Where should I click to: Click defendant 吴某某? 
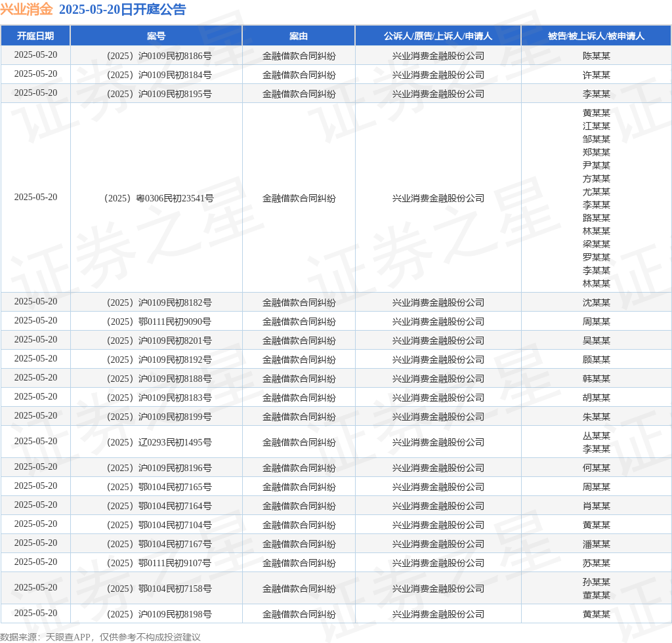(x=596, y=341)
